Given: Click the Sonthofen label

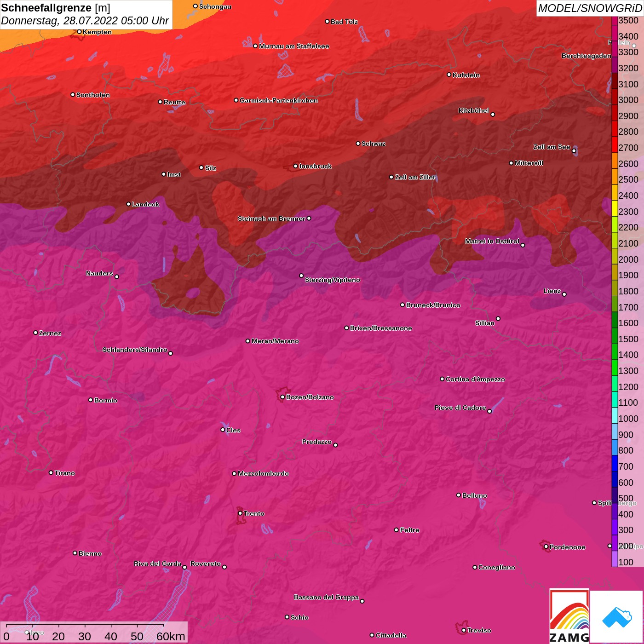Looking at the screenshot, I should pos(93,95).
